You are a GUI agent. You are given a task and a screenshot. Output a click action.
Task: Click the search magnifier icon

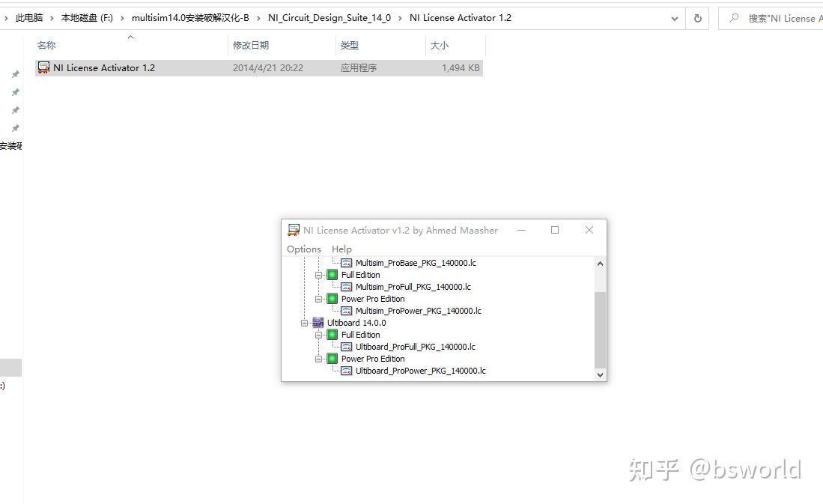coord(735,17)
